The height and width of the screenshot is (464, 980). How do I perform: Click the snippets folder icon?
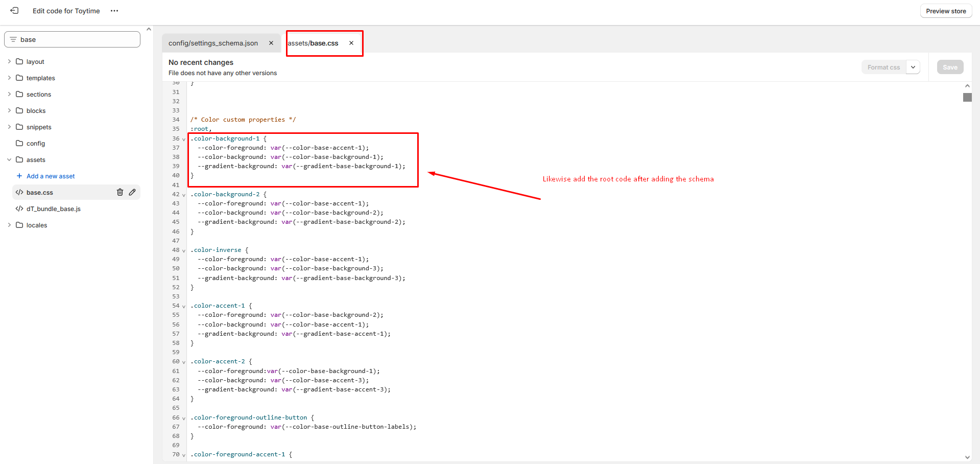point(19,127)
